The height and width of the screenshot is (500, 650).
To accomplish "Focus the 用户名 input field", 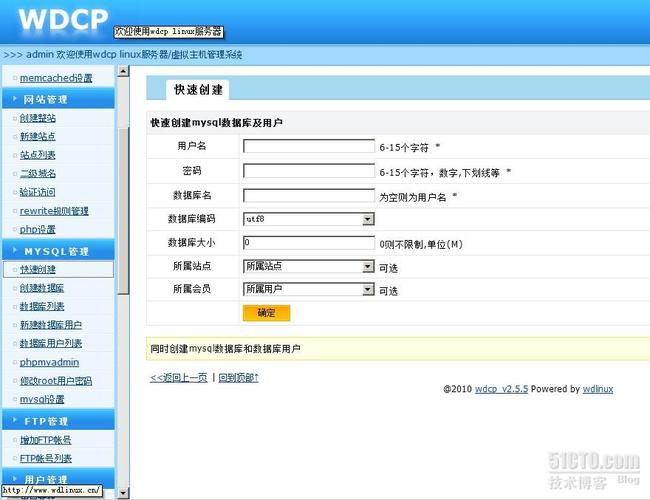I will (x=309, y=146).
